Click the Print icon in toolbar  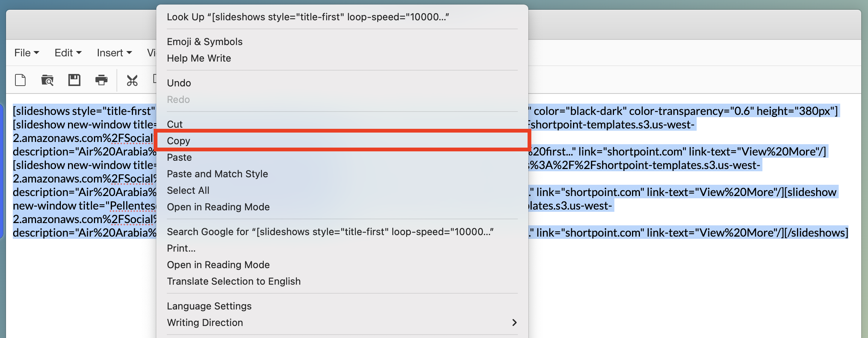click(101, 80)
